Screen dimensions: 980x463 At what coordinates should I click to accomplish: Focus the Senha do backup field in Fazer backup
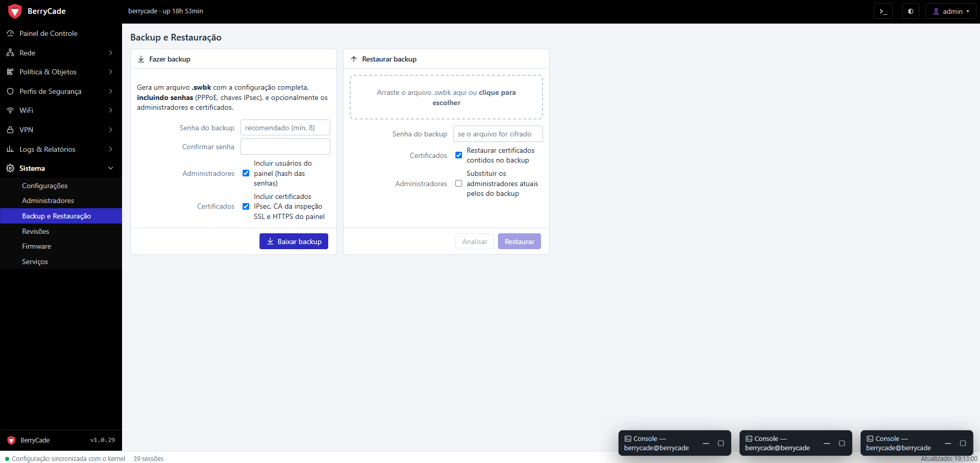[x=285, y=128]
